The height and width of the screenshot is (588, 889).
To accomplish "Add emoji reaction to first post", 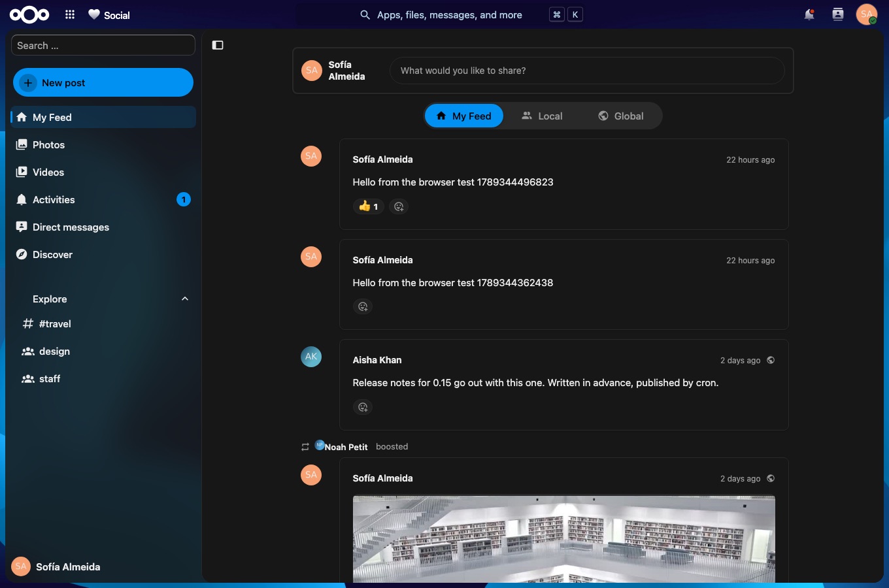I will point(399,206).
